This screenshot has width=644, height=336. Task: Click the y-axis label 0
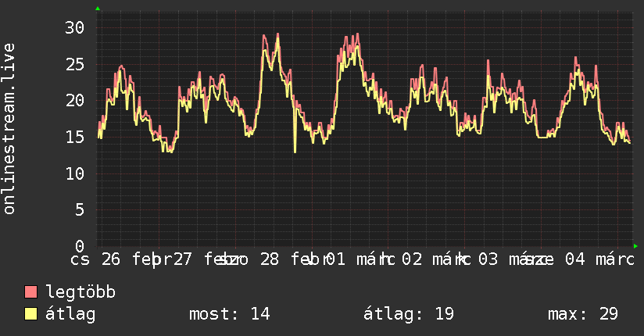[80, 246]
